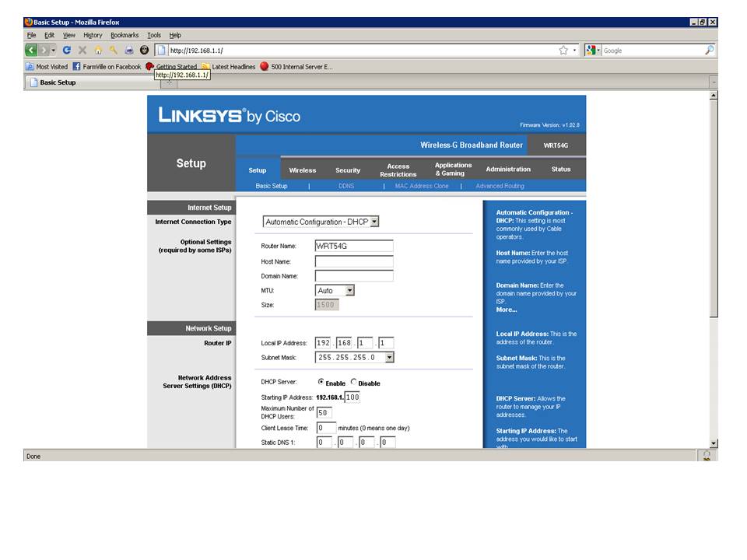Open the File menu
Image resolution: width=747 pixels, height=560 pixels.
31,35
